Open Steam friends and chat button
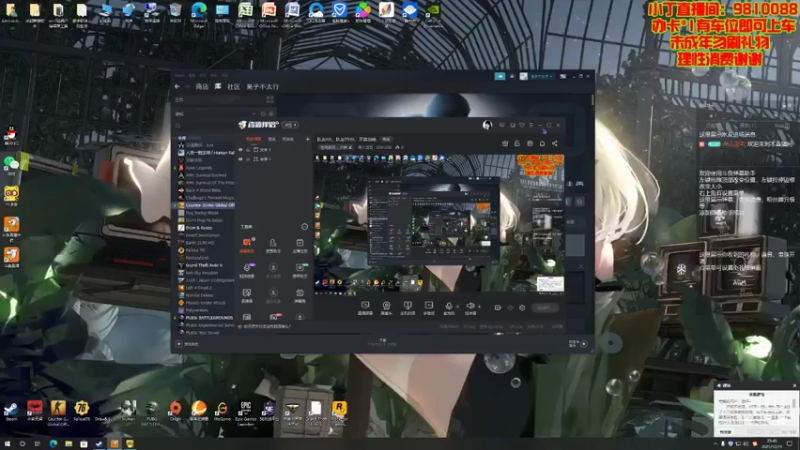 tap(578, 344)
